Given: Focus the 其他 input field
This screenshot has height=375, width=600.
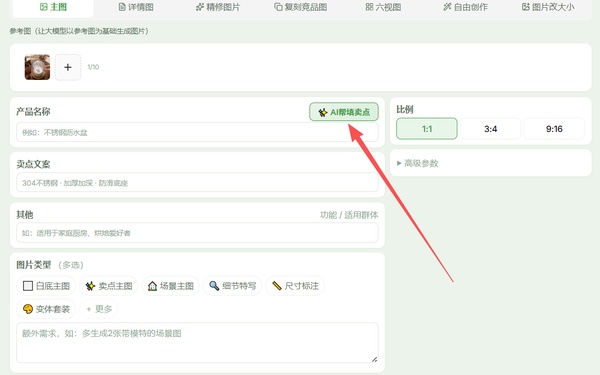Looking at the screenshot, I should [x=197, y=233].
